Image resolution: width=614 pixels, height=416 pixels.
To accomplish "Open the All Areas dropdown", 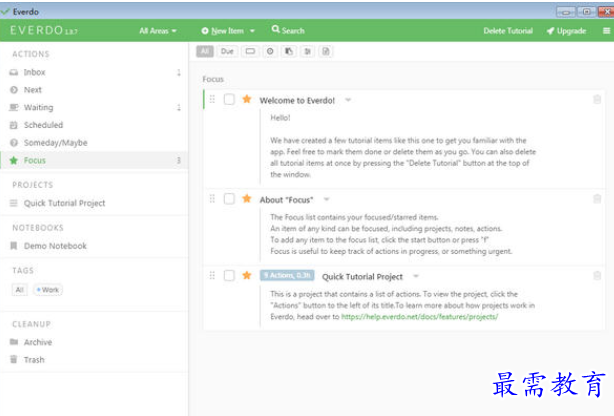I will [x=158, y=31].
